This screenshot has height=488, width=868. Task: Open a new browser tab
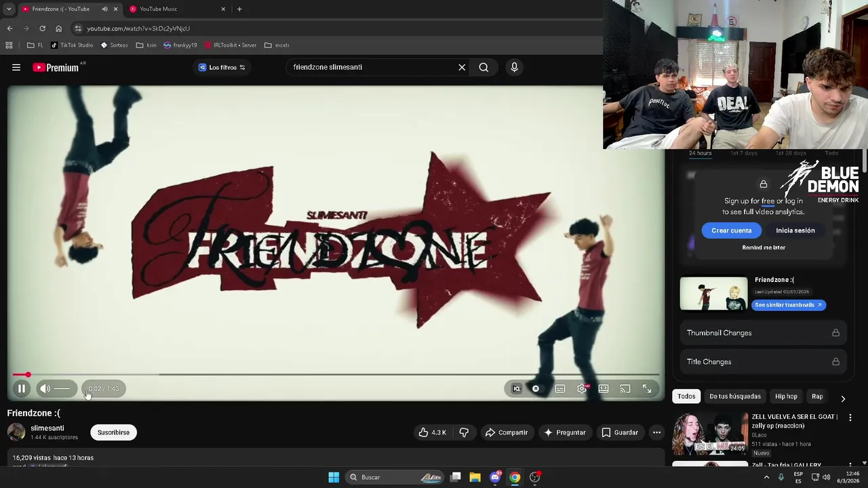[239, 9]
